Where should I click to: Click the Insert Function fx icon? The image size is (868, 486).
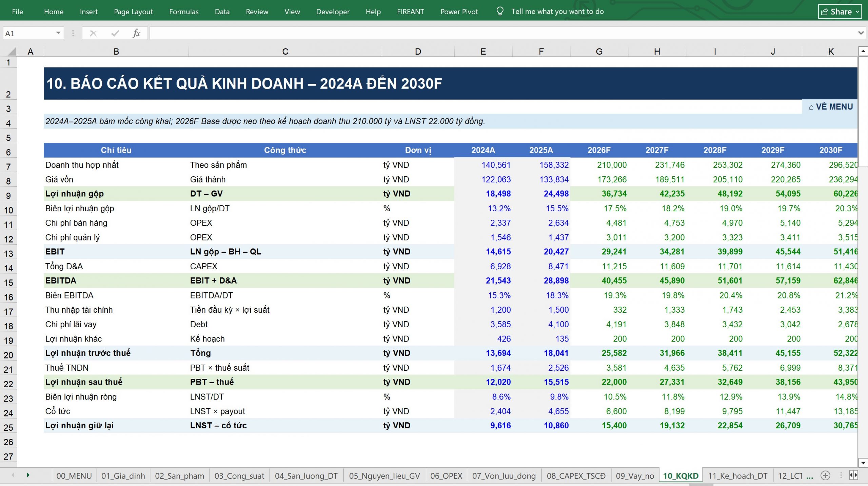coord(136,33)
